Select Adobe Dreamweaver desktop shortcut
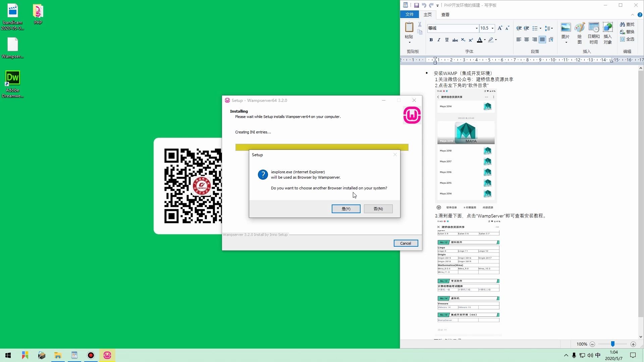The width and height of the screenshot is (644, 362). click(13, 84)
